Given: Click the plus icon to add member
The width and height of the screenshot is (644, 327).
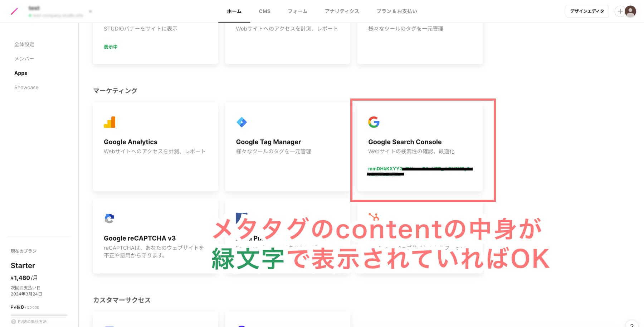Looking at the screenshot, I should [x=620, y=11].
